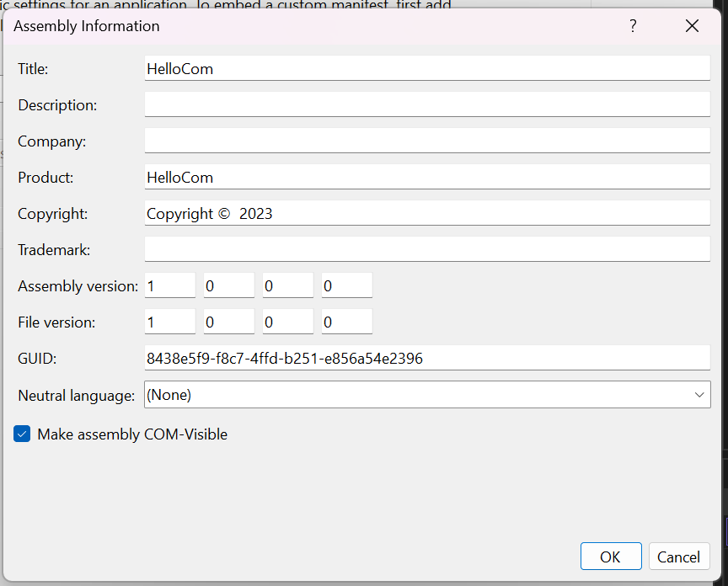Click the Product field showing HelloCom
Image resolution: width=728 pixels, height=586 pixels.
pos(427,177)
